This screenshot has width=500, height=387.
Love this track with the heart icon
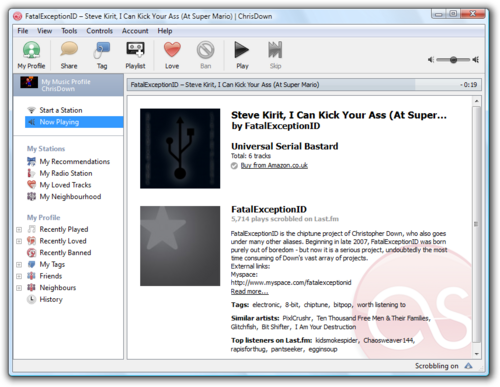tap(172, 49)
